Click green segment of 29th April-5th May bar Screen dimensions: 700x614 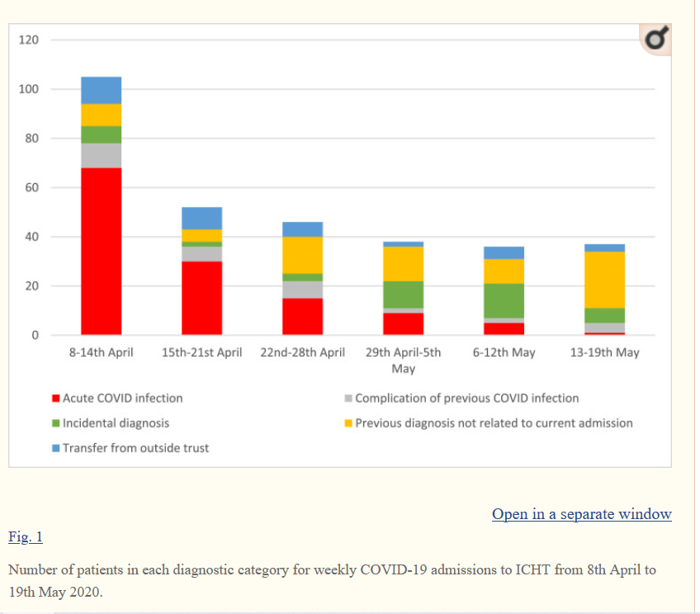click(403, 295)
